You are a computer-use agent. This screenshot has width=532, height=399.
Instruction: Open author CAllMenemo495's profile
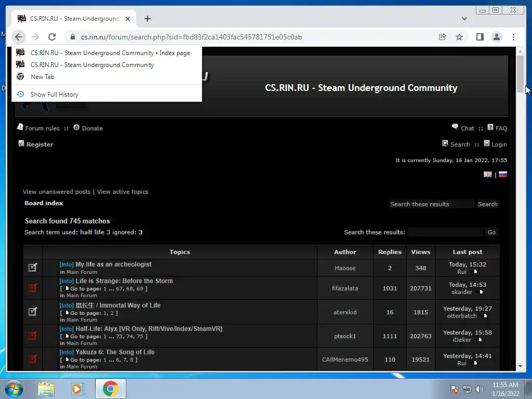345,360
